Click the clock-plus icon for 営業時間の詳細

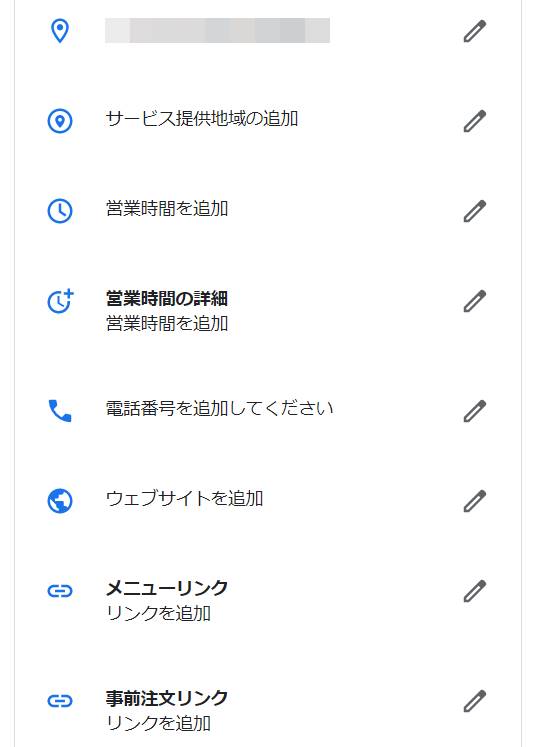[x=61, y=301]
